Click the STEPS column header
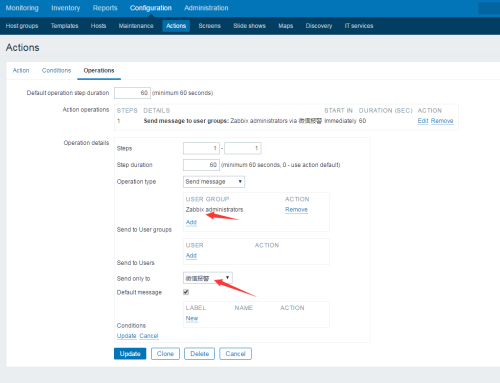This screenshot has height=383, width=500. tap(127, 110)
